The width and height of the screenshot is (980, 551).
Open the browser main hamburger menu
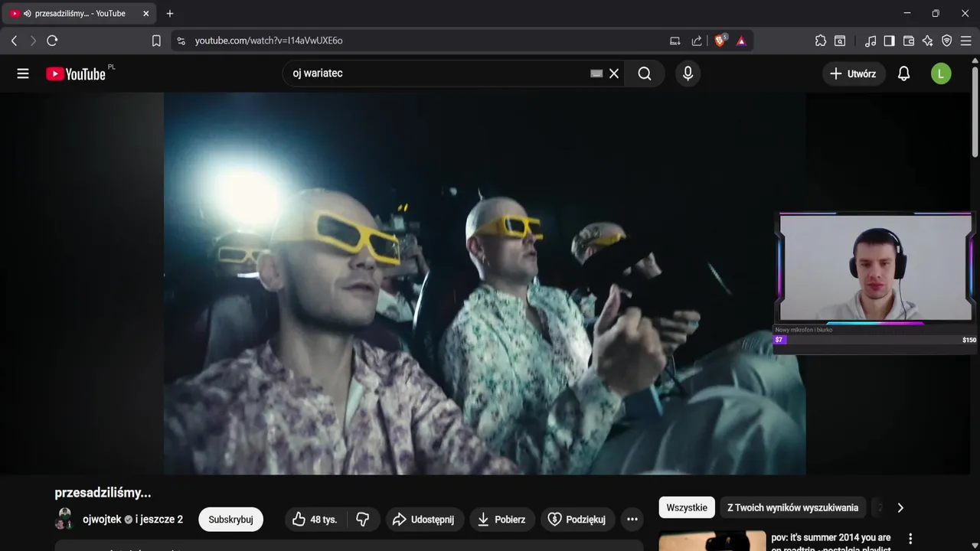point(965,41)
